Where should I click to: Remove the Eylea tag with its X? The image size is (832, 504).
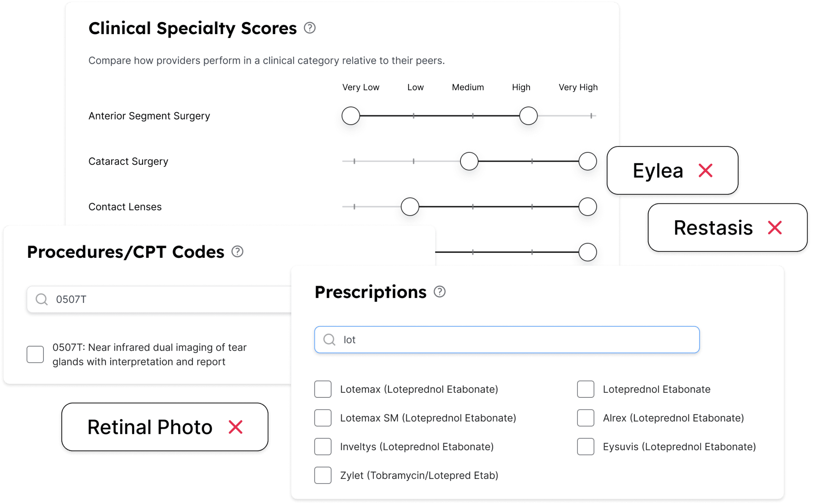click(x=705, y=170)
